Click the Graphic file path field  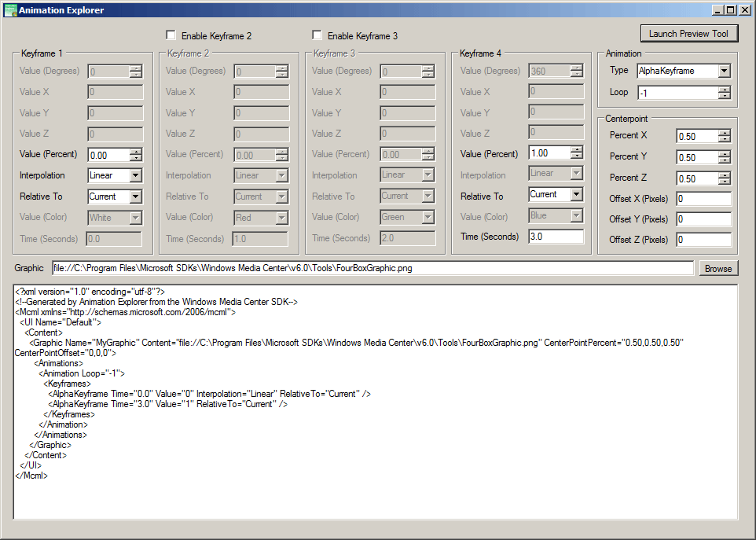[x=372, y=268]
